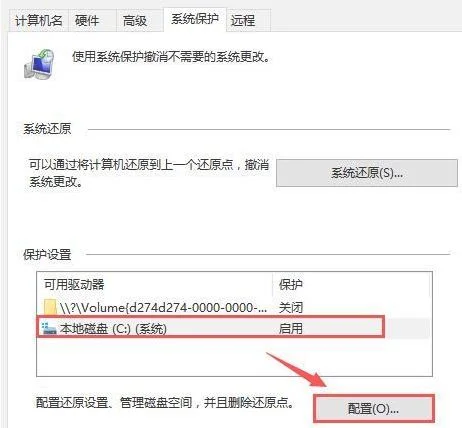The width and height of the screenshot is (462, 428).
Task: Click the drive icon of 本地磁盘 (C:)
Action: [49, 329]
